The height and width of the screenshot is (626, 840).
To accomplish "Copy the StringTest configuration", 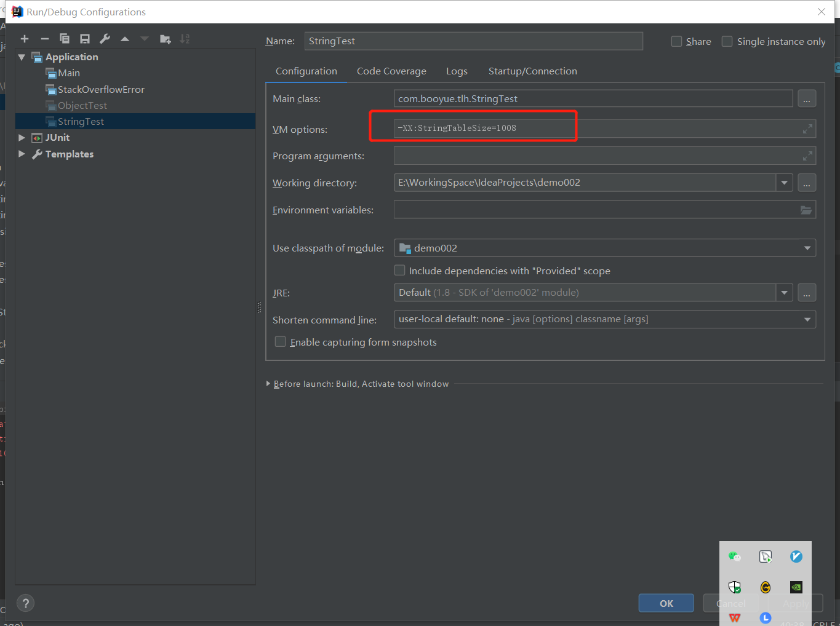I will [65, 38].
